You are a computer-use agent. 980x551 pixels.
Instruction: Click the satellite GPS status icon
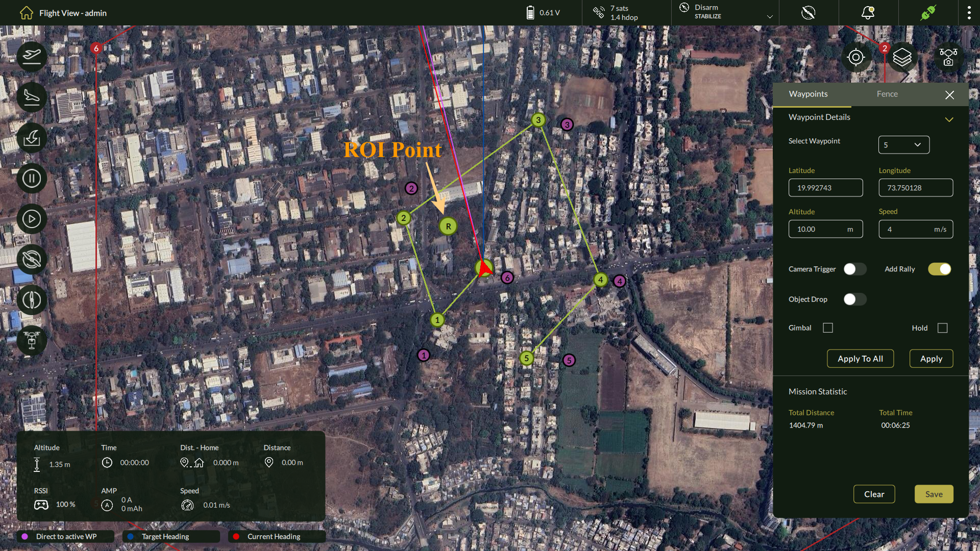pos(598,12)
